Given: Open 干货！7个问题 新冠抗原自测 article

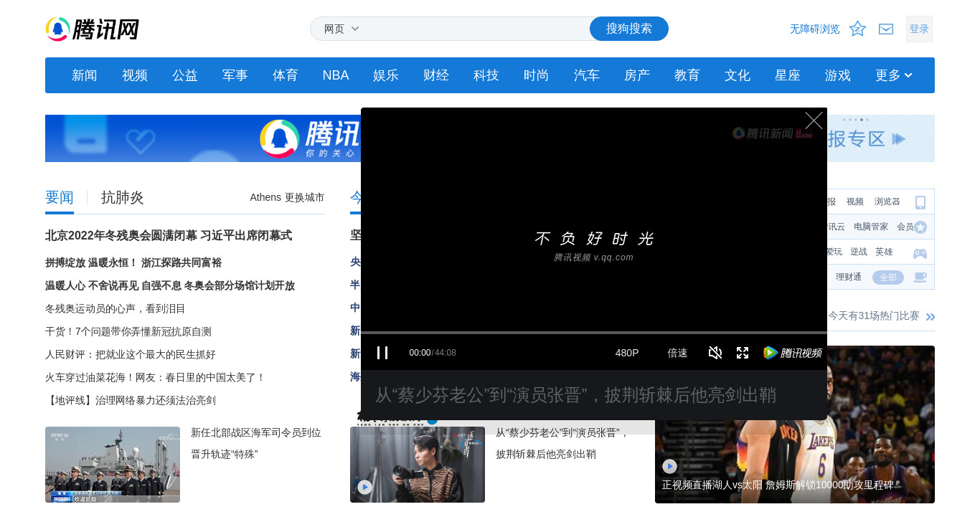Looking at the screenshot, I should pyautogui.click(x=128, y=331).
